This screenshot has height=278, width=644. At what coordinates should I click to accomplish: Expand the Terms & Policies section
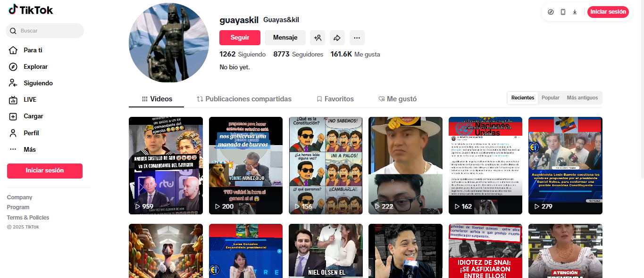(x=28, y=218)
